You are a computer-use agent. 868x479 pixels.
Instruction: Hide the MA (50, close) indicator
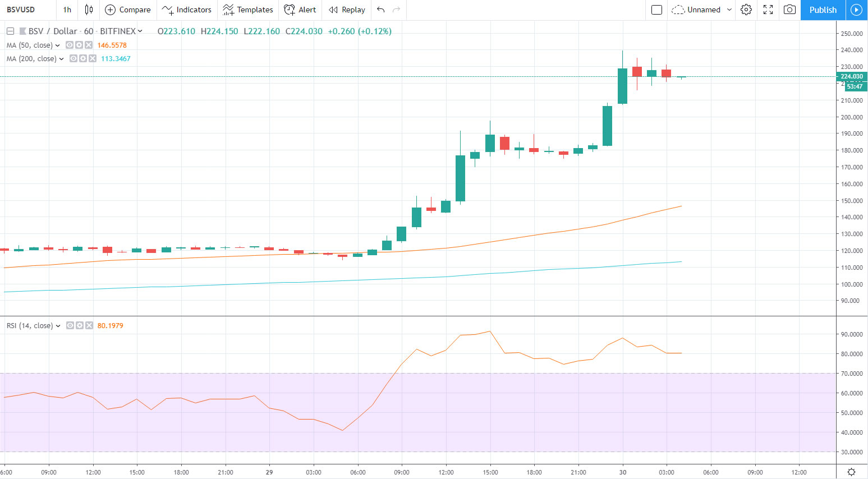70,45
